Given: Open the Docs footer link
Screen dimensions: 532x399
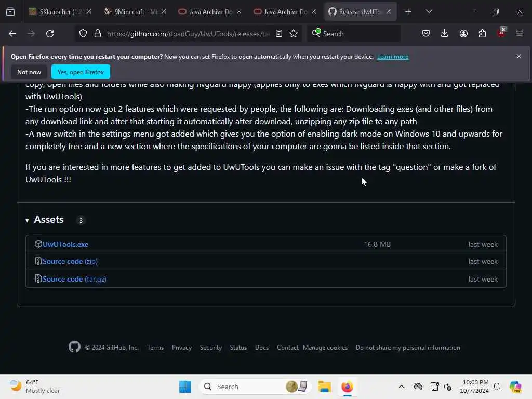Looking at the screenshot, I should [x=262, y=348].
